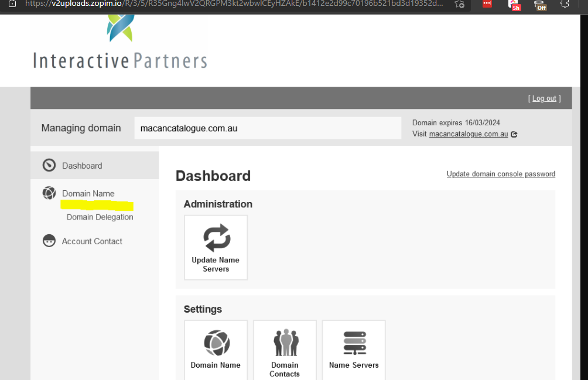Screen dimensions: 588x380
Task: Click the Dashboard gauge icon in sidebar
Action: tap(49, 166)
